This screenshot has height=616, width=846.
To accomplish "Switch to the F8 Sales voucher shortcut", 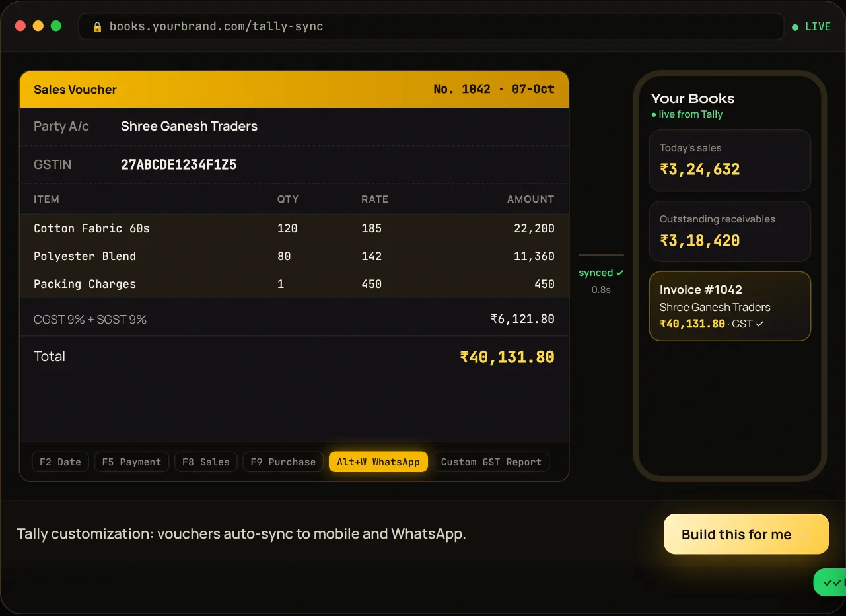I will pos(205,462).
